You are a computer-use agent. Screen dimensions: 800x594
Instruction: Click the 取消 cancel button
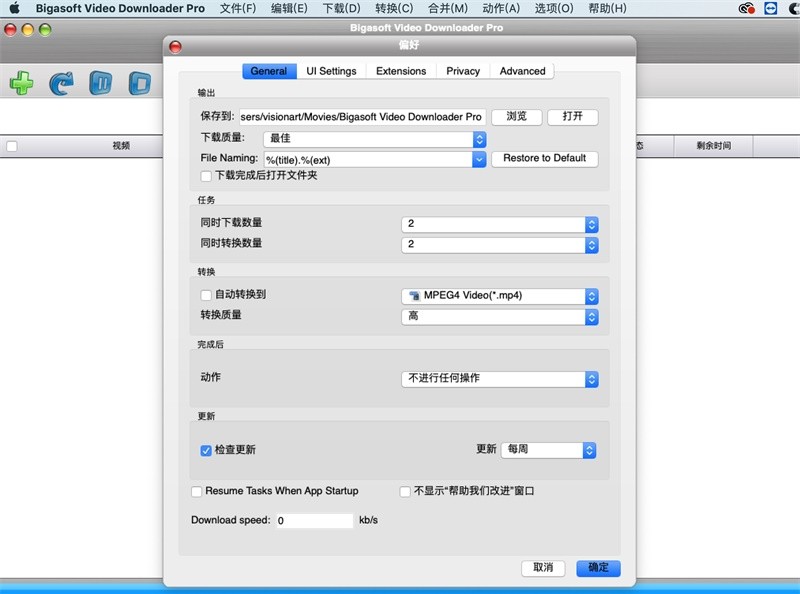click(x=543, y=567)
